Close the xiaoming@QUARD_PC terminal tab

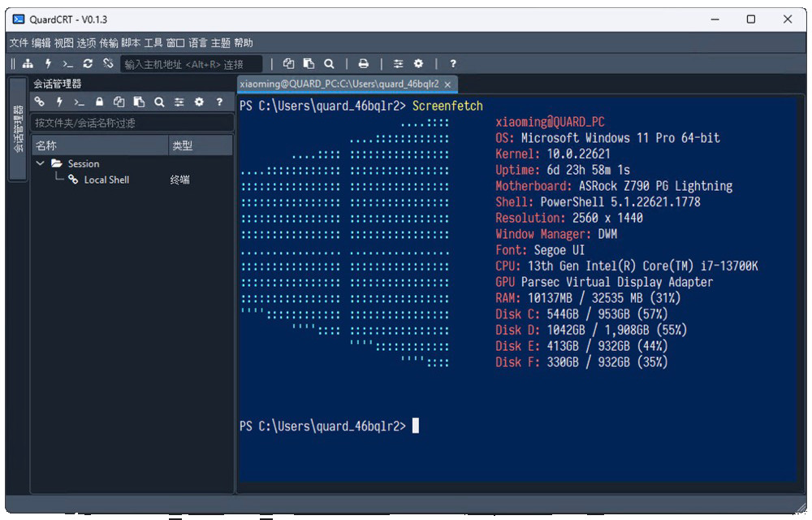tap(447, 84)
